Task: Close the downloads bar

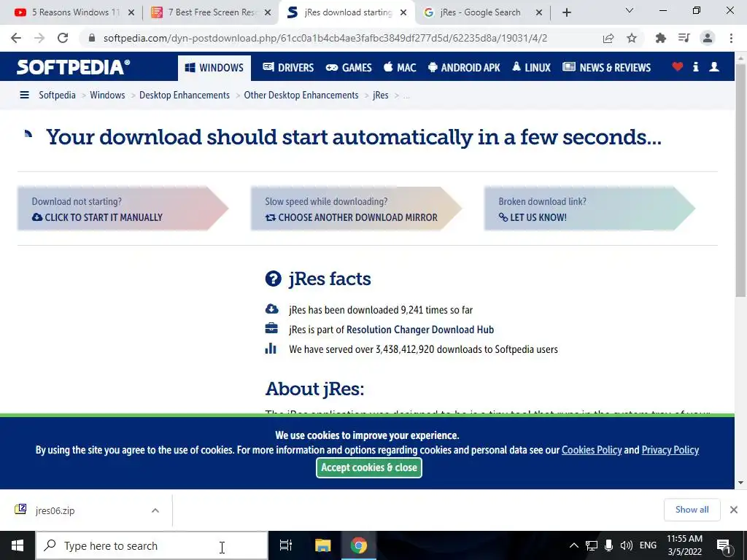Action: [734, 510]
